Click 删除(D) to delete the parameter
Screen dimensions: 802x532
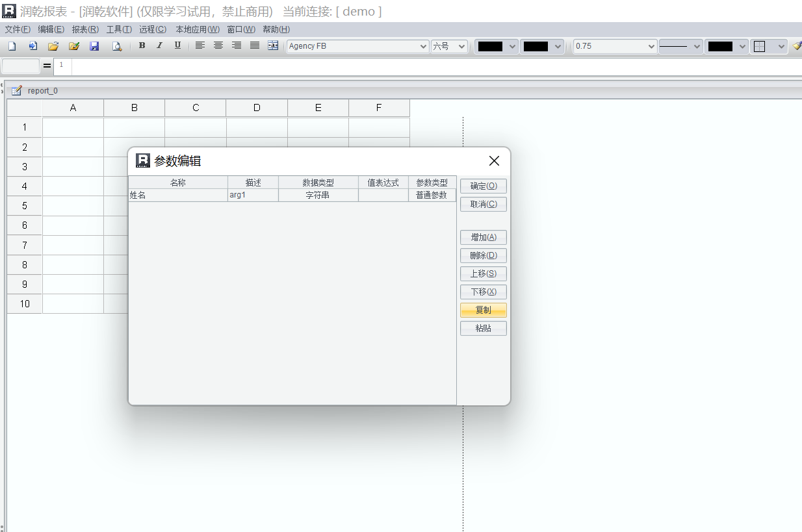coord(484,255)
